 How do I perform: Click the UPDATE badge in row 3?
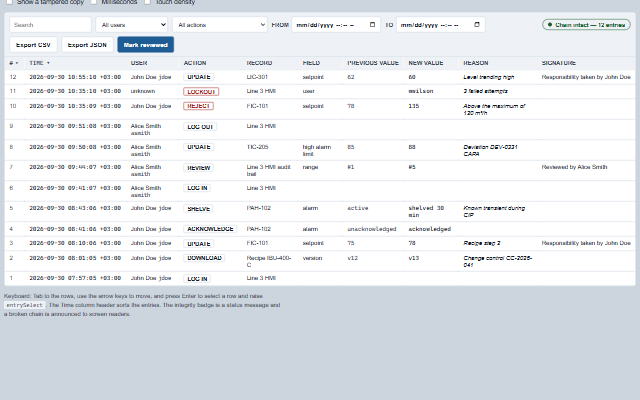tap(198, 244)
